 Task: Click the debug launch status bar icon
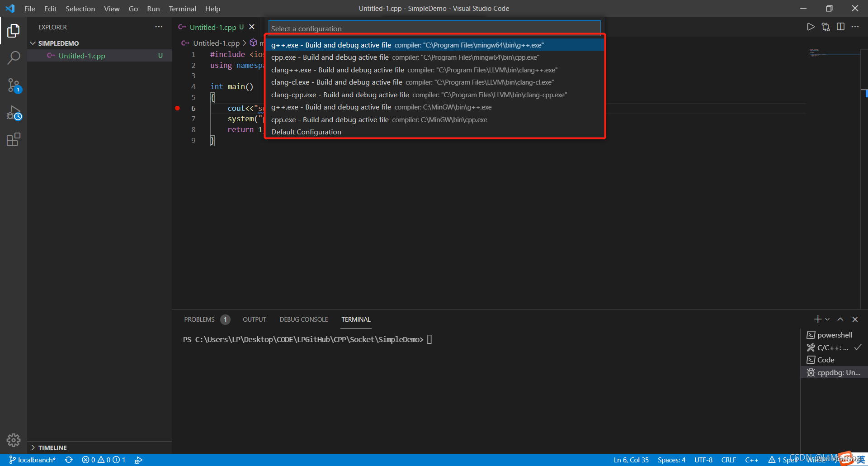click(x=139, y=460)
